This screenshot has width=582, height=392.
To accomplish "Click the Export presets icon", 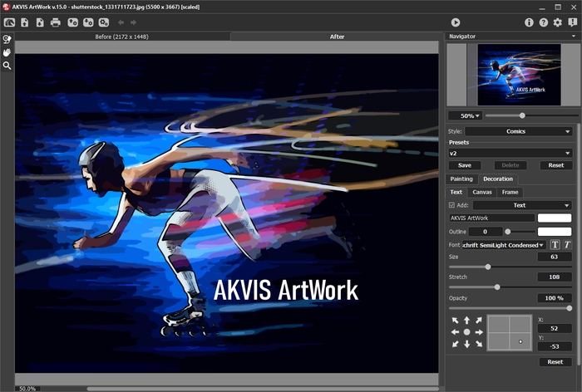I will [88, 22].
